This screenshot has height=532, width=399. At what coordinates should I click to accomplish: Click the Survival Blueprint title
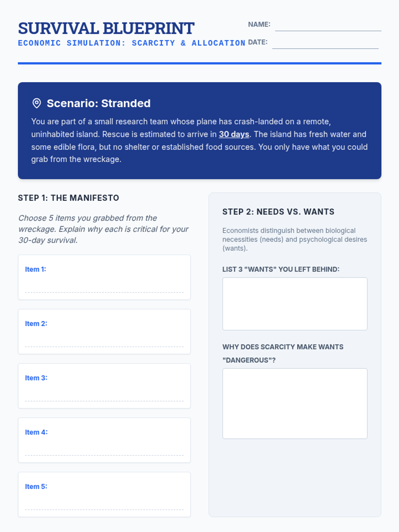click(106, 28)
